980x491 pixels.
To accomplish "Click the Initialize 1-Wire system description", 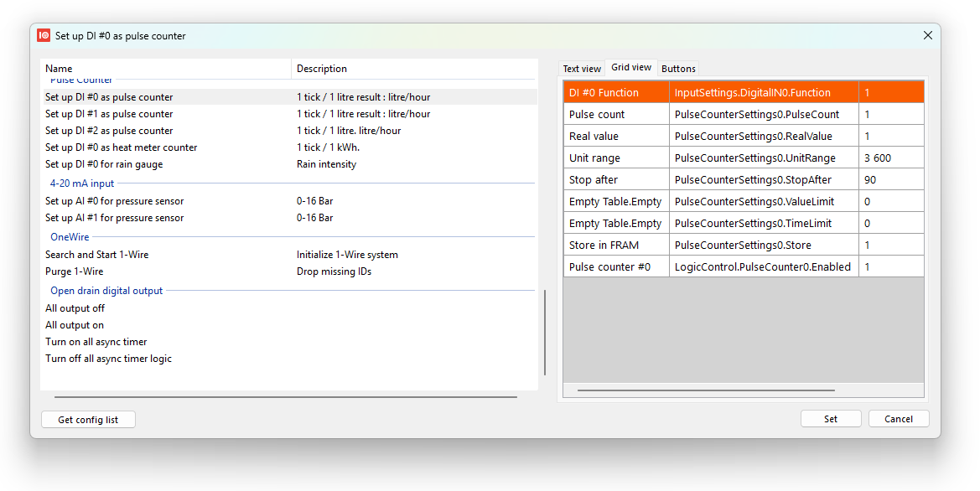I will pos(348,255).
